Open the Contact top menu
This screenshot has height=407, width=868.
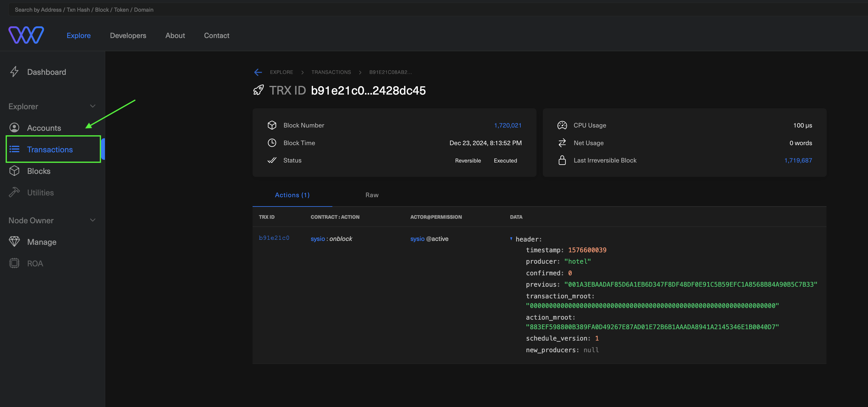pyautogui.click(x=217, y=35)
